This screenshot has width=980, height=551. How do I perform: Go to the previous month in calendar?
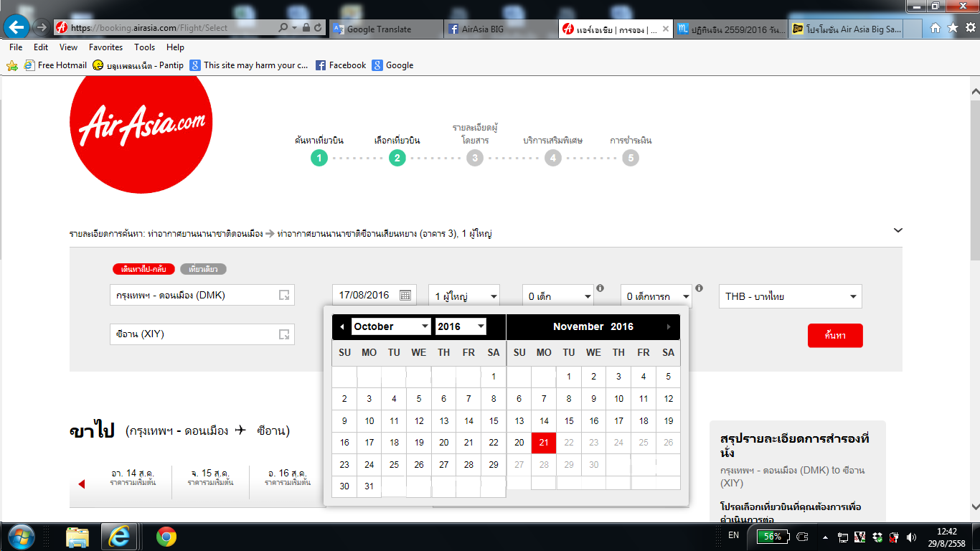(341, 327)
